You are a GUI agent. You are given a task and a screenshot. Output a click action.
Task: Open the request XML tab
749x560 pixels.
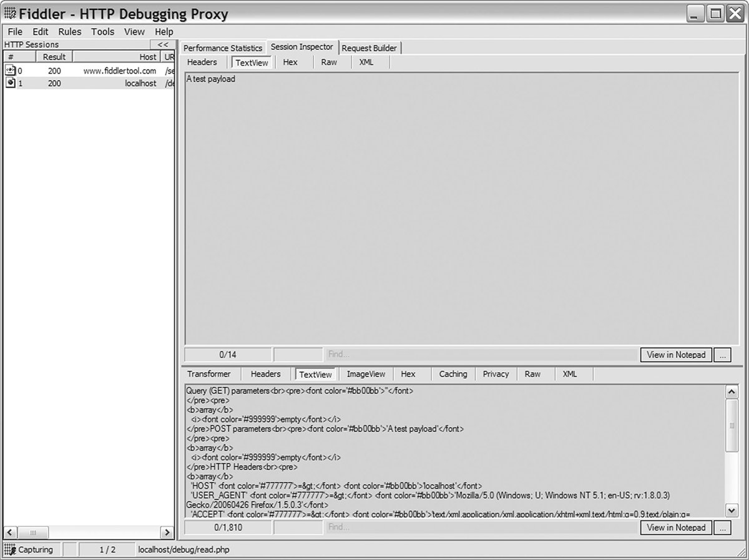point(366,62)
